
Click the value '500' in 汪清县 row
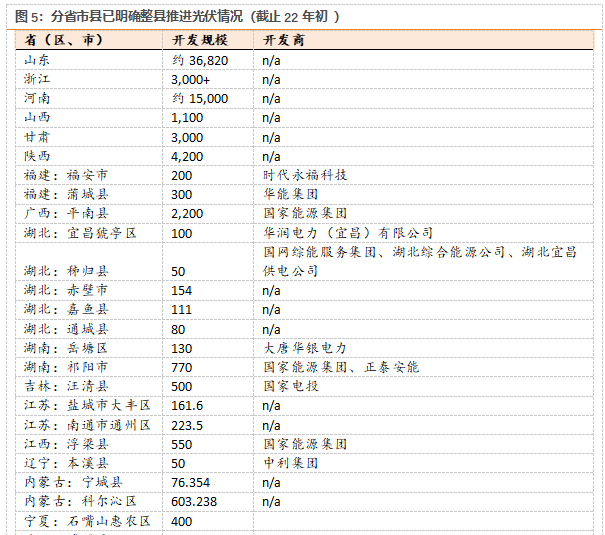click(x=182, y=387)
